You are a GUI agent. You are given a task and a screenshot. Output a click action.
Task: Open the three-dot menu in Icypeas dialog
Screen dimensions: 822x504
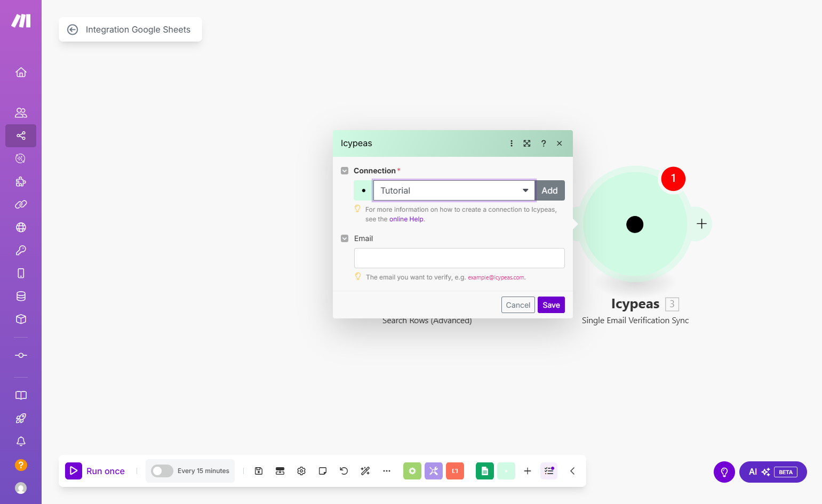pos(512,143)
